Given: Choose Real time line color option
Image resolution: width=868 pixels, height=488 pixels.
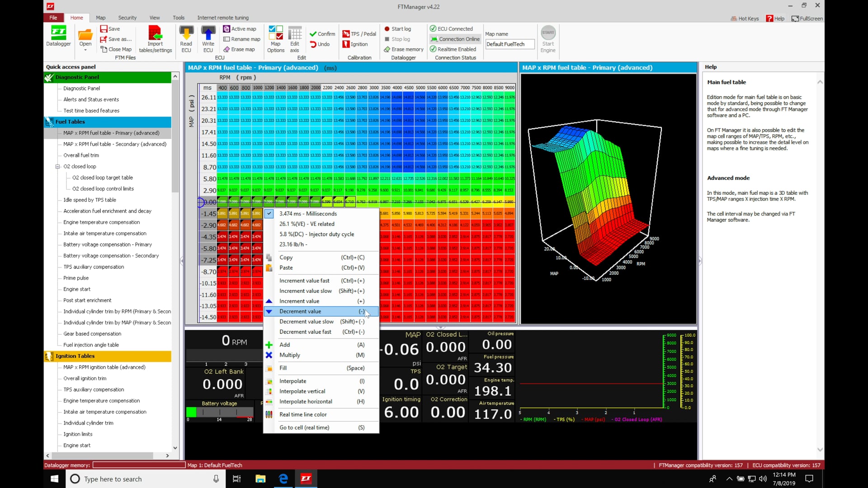Looking at the screenshot, I should click(x=302, y=414).
